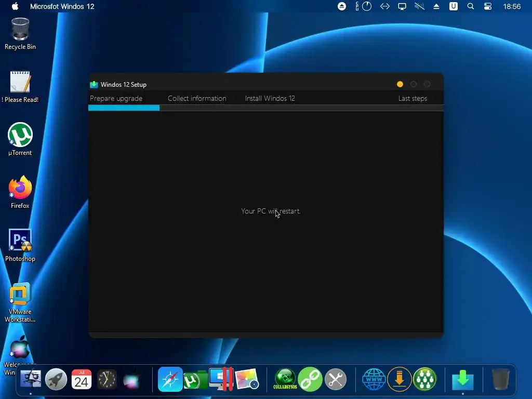
Task: Click the 'Windos 12 Setup' title icon
Action: pos(94,85)
